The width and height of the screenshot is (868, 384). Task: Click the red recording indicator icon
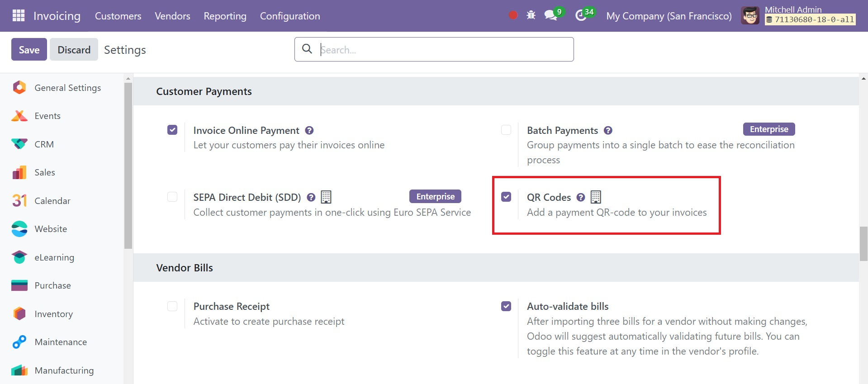[x=513, y=15]
